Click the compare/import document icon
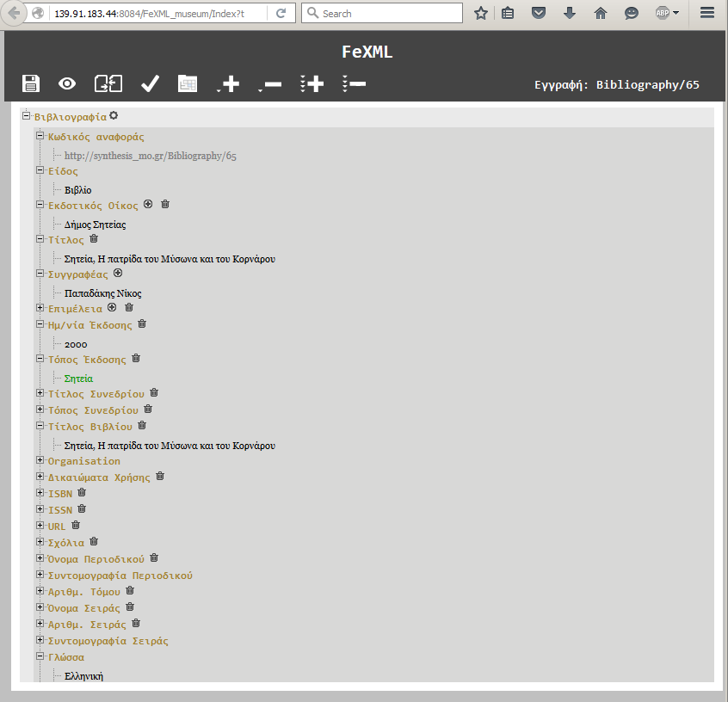Image resolution: width=728 pixels, height=702 pixels. coord(108,83)
